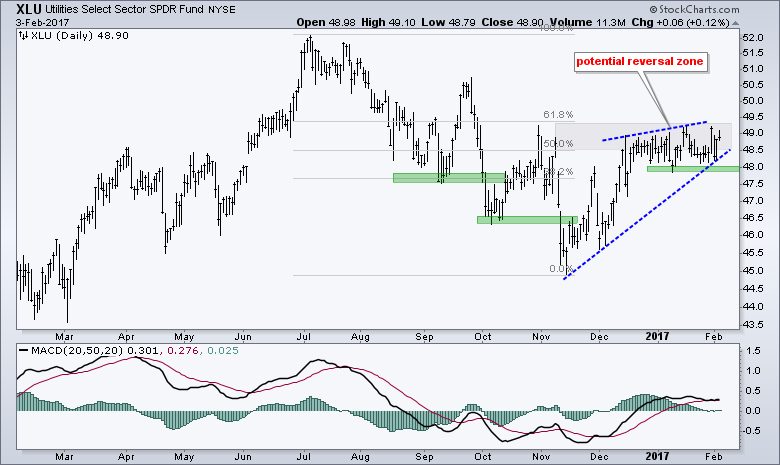This screenshot has width=780, height=465.
Task: Click the 43.5 price axis label
Action: pyautogui.click(x=753, y=325)
